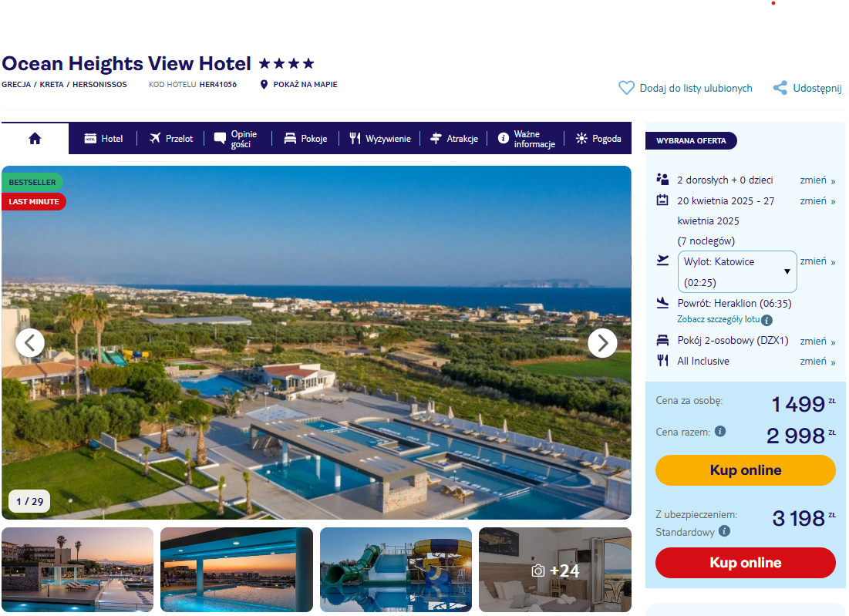Click the heart favorites icon
The image size is (849, 616).
[x=626, y=88]
